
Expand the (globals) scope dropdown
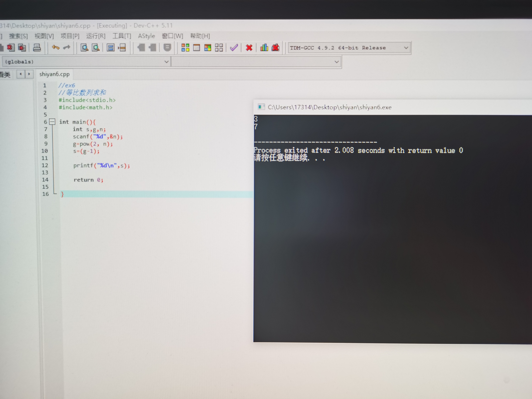coord(166,62)
